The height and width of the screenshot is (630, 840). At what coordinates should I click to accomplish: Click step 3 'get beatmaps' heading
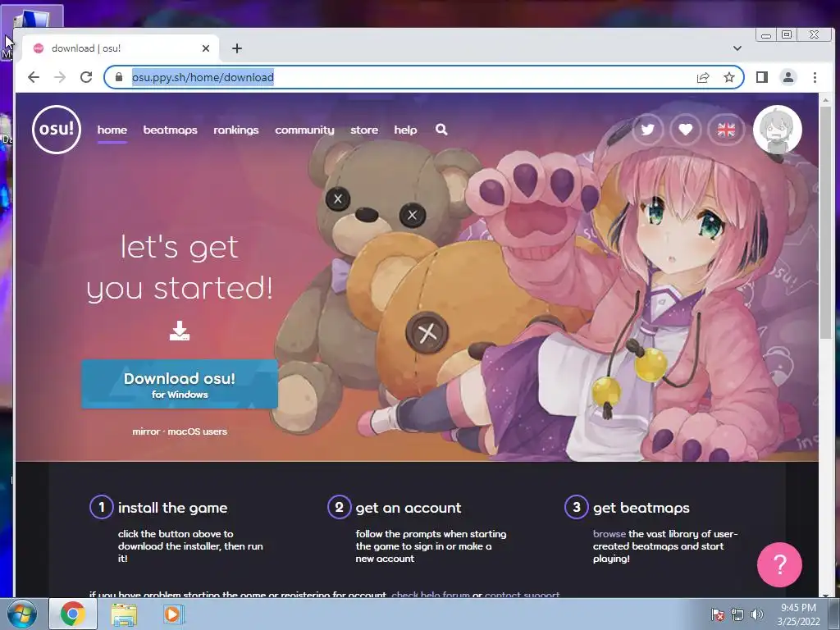pos(641,508)
